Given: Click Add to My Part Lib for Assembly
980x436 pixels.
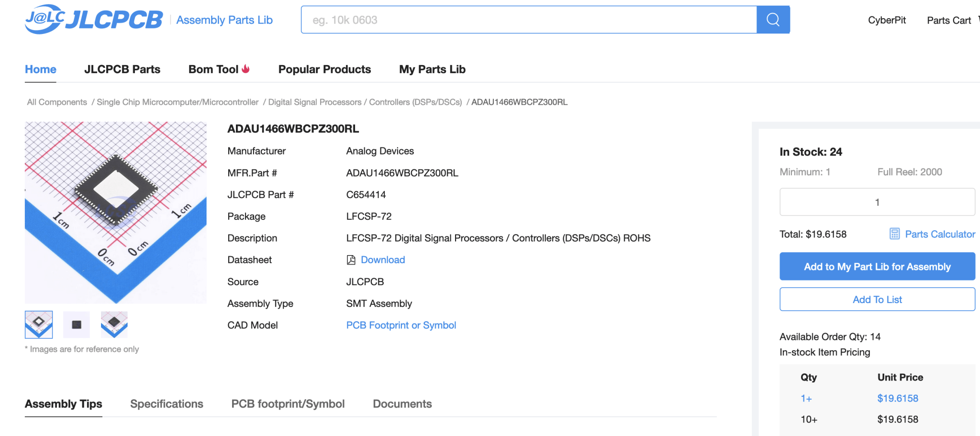Looking at the screenshot, I should pos(877,267).
